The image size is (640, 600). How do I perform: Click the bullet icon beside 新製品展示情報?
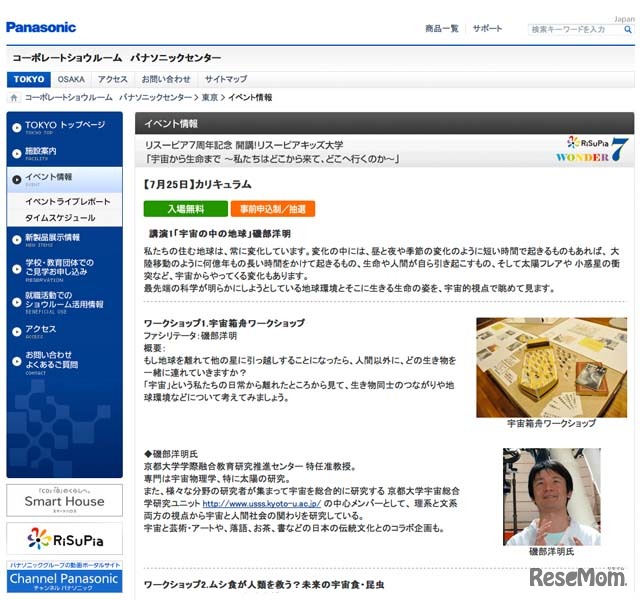tap(17, 240)
